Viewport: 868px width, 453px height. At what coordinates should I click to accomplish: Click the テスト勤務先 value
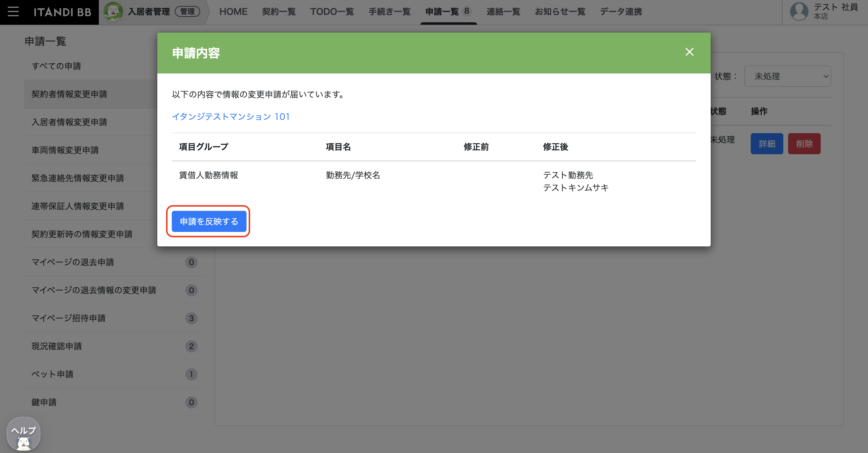coord(568,175)
